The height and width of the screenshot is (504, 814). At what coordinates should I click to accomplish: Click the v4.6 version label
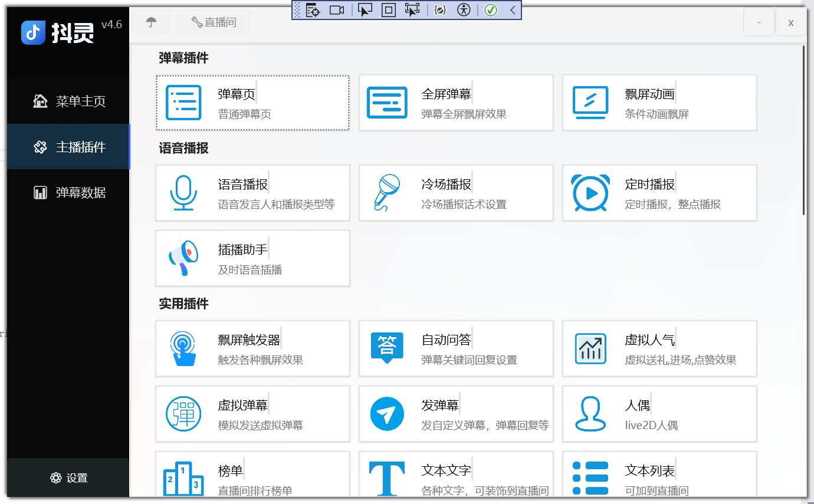coord(111,25)
